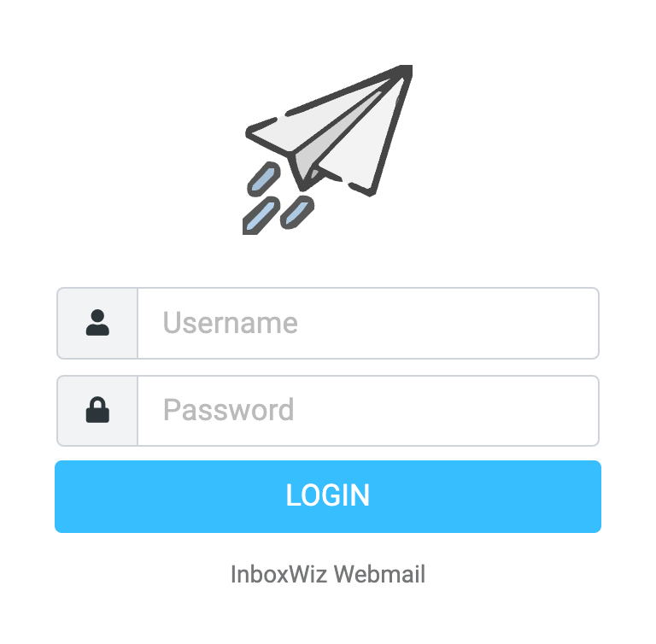
Task: Click the paper plane's pointed nose
Action: (x=403, y=72)
